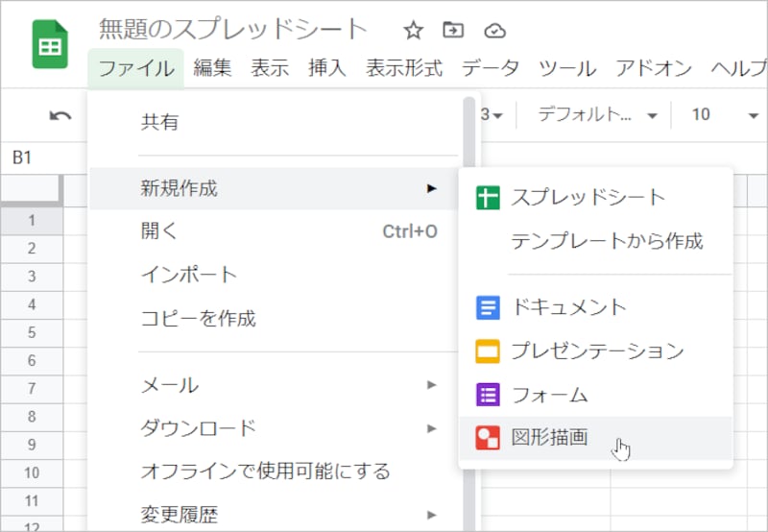Screen dimensions: 768x532
Task: Choose インポート in the file menu
Action: pyautogui.click(x=276, y=275)
